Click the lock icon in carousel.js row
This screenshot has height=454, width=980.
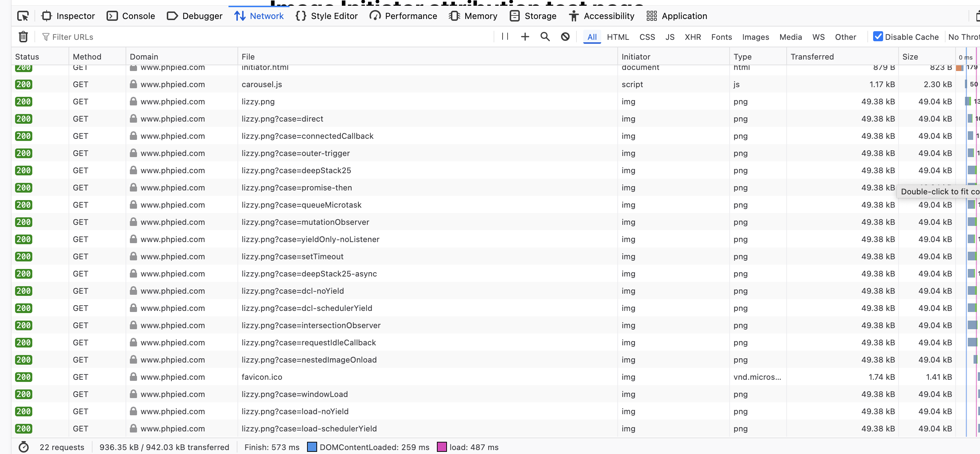point(133,84)
